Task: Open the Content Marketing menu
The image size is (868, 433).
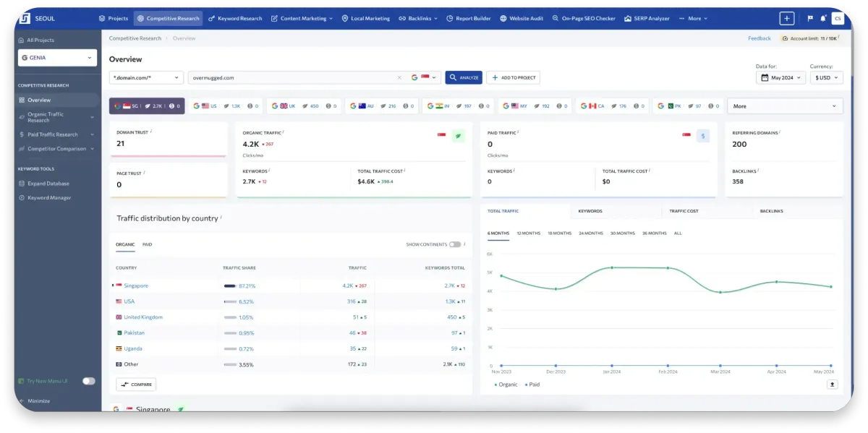Action: (x=302, y=19)
